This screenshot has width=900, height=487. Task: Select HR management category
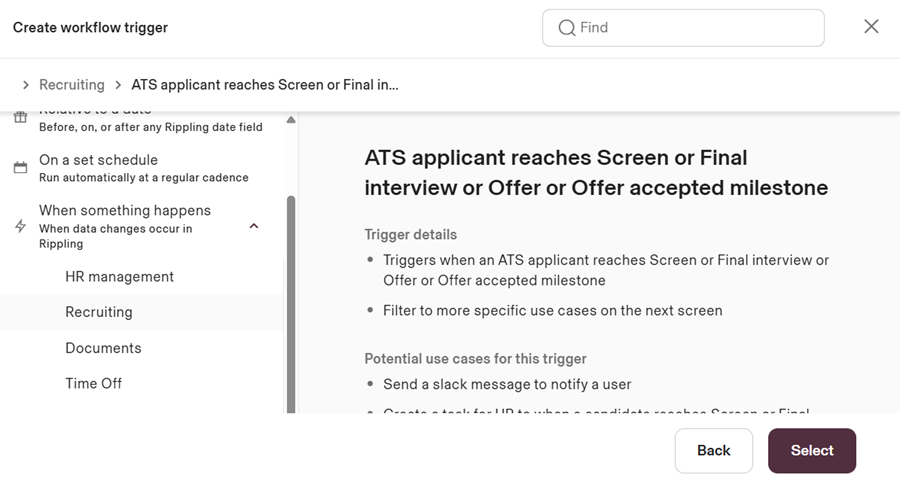click(x=119, y=277)
